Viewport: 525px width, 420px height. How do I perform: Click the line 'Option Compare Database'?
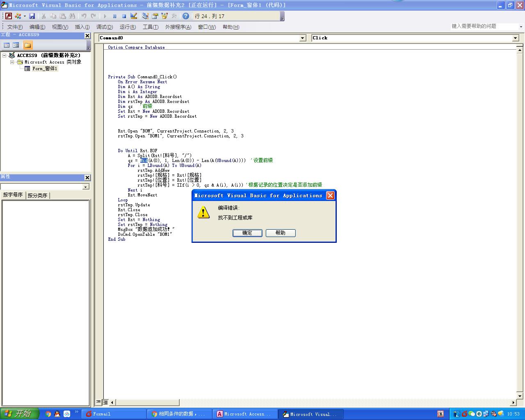click(136, 48)
